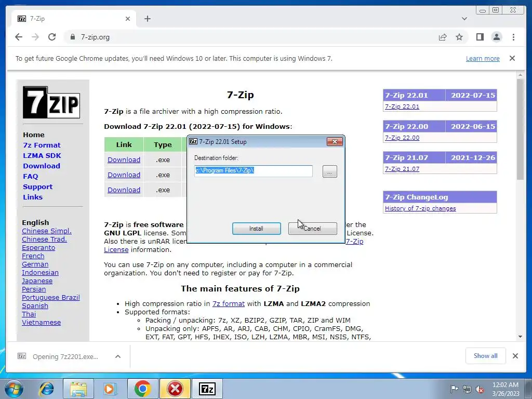532x399 pixels.
Task: Open a new tab with plus button
Action: click(147, 19)
